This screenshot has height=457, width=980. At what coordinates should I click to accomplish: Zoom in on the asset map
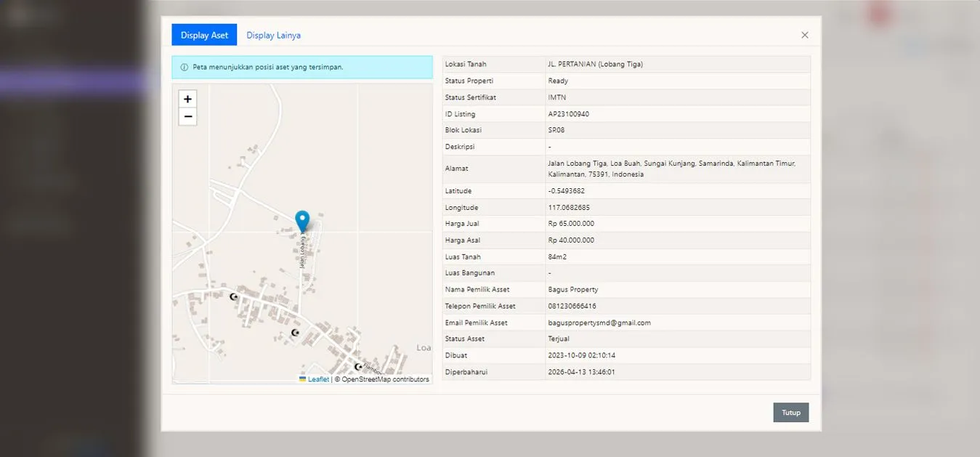coord(187,100)
